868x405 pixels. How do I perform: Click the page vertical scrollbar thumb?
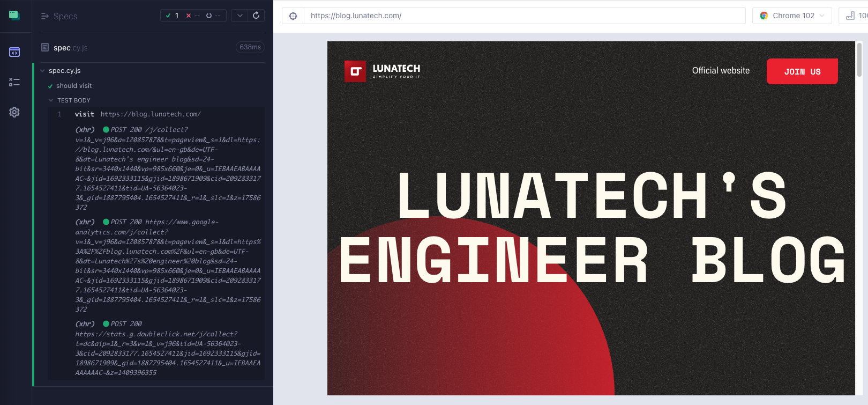pyautogui.click(x=859, y=60)
